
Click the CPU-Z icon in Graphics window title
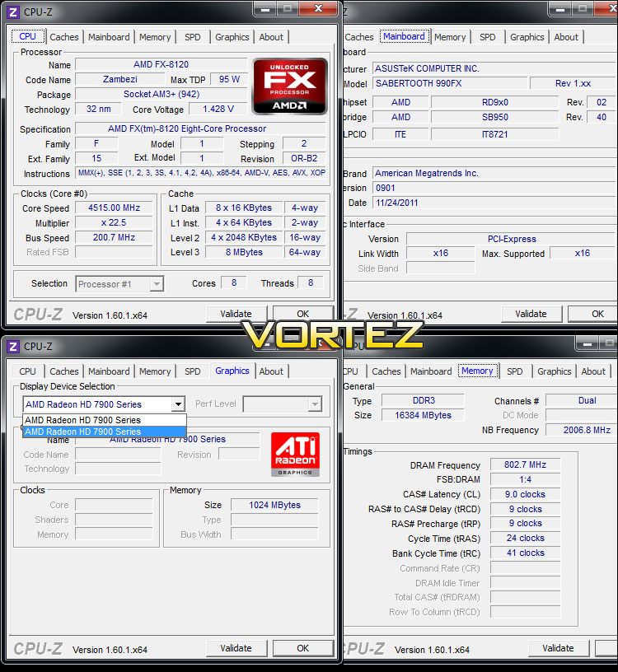pyautogui.click(x=13, y=346)
